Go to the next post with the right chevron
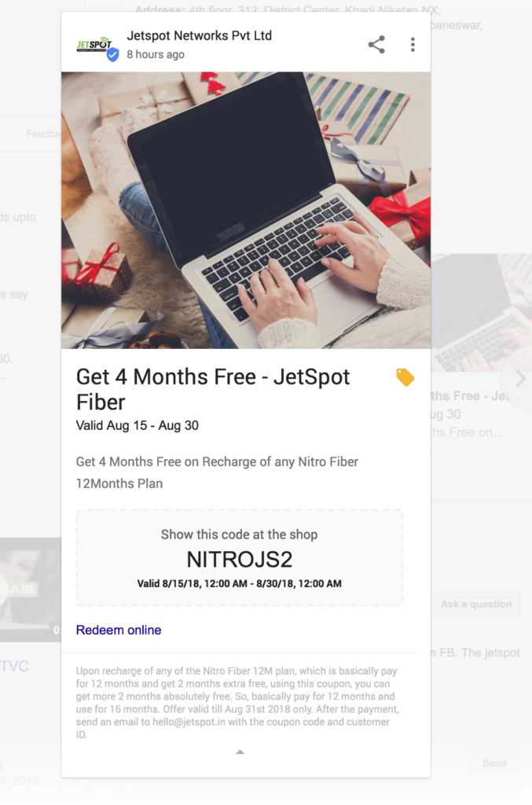Screen dimensions: 532x805 pos(520,379)
